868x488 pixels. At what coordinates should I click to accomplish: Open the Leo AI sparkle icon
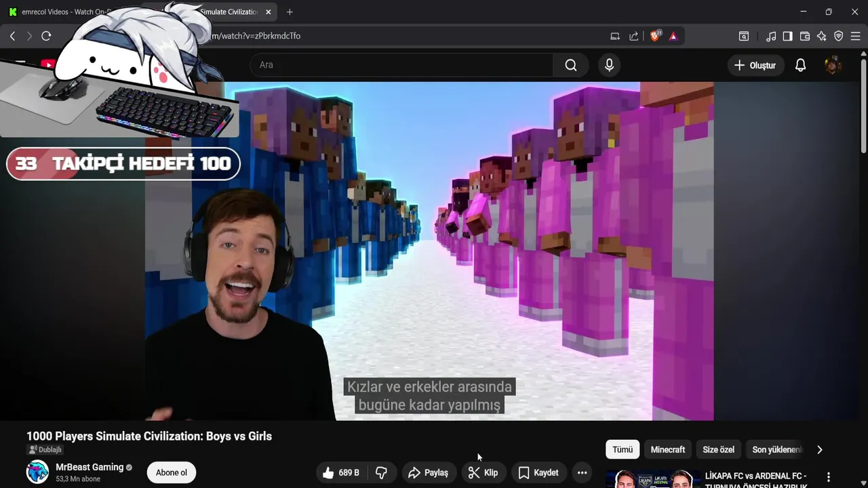[x=822, y=37]
